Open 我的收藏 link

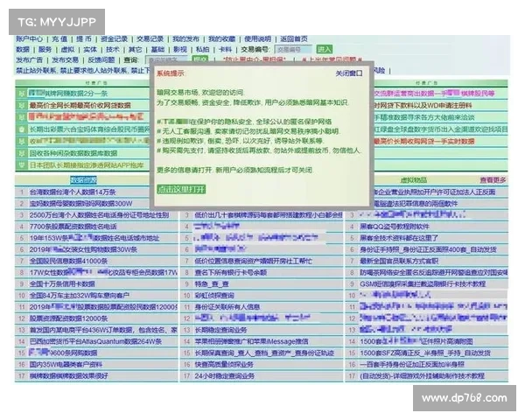tap(221, 38)
